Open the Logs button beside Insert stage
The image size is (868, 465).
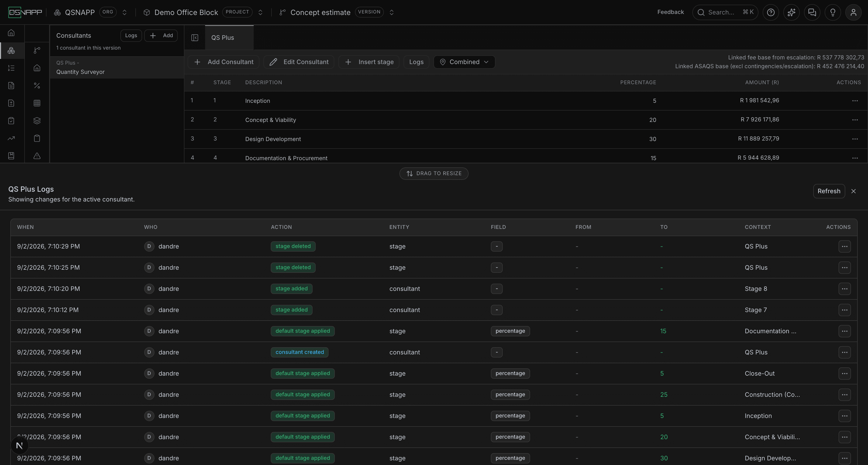[416, 62]
